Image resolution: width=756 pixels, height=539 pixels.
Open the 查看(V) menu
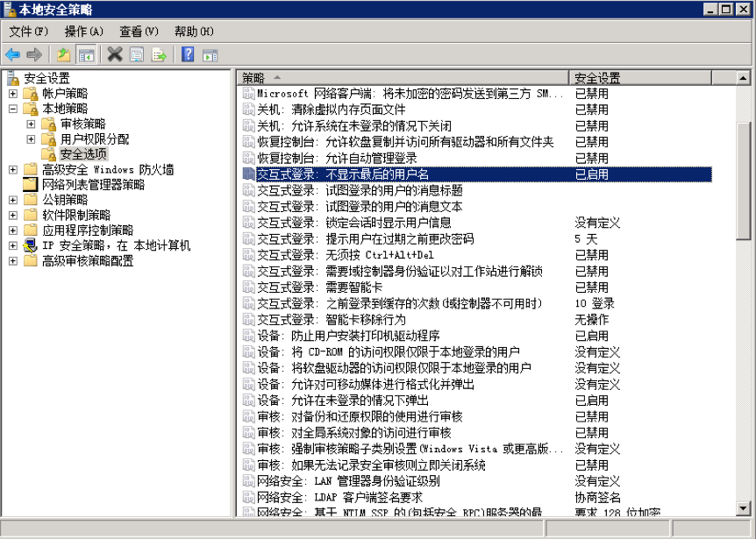tap(139, 32)
